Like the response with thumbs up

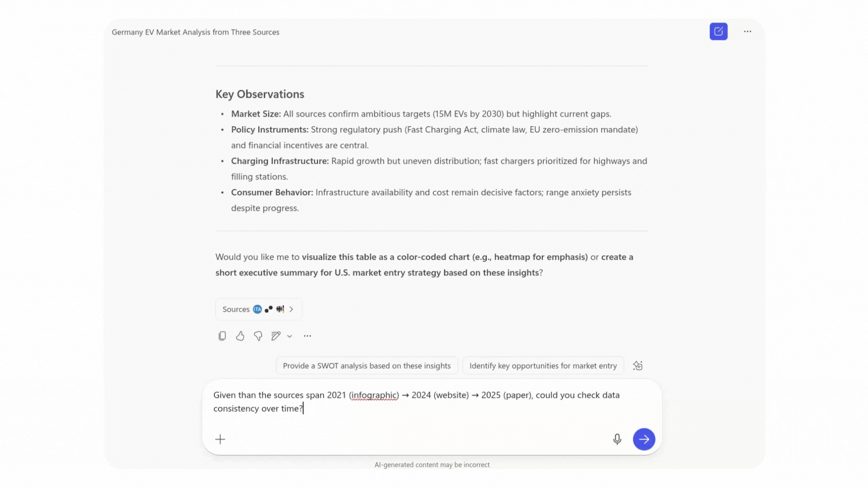click(240, 336)
